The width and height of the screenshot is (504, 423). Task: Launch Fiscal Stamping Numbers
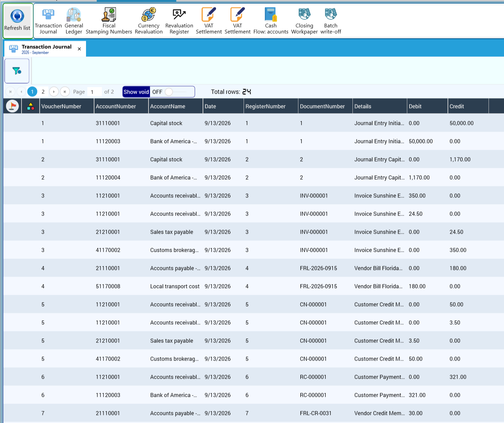pyautogui.click(x=109, y=21)
